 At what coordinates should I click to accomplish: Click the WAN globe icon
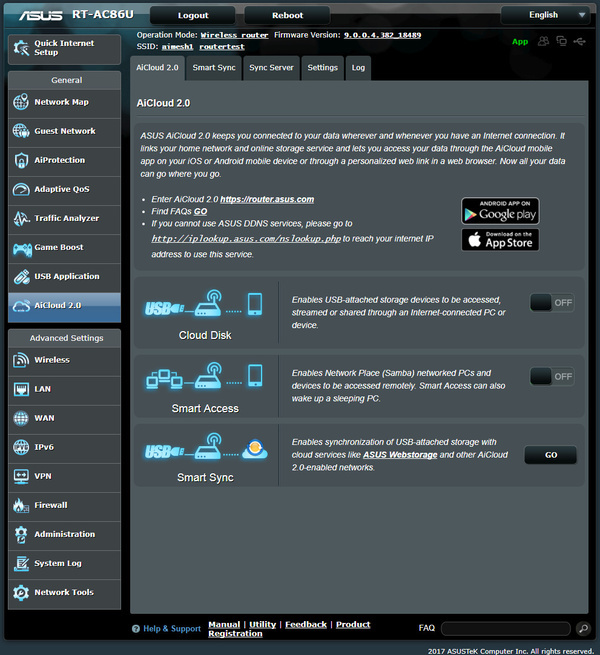(21, 418)
